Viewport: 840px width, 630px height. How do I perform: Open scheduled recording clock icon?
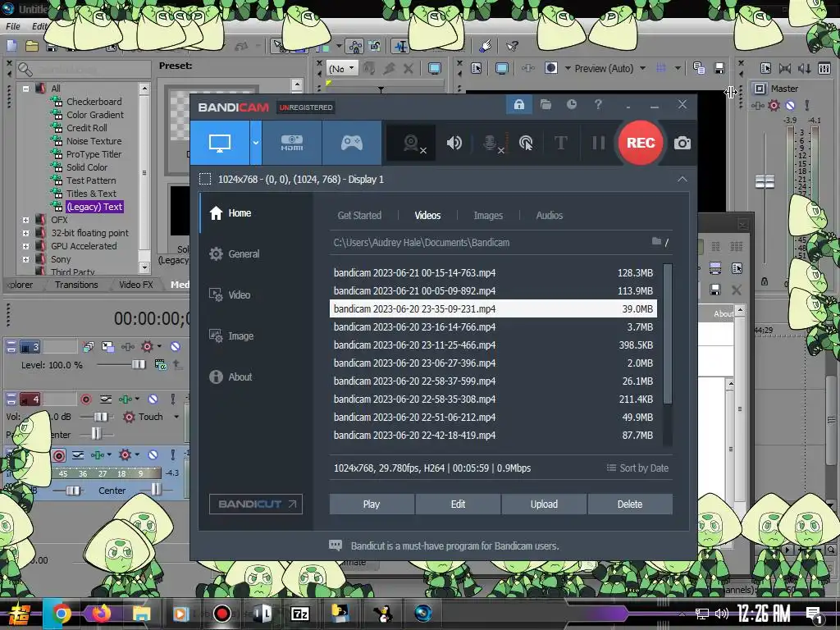pyautogui.click(x=572, y=104)
